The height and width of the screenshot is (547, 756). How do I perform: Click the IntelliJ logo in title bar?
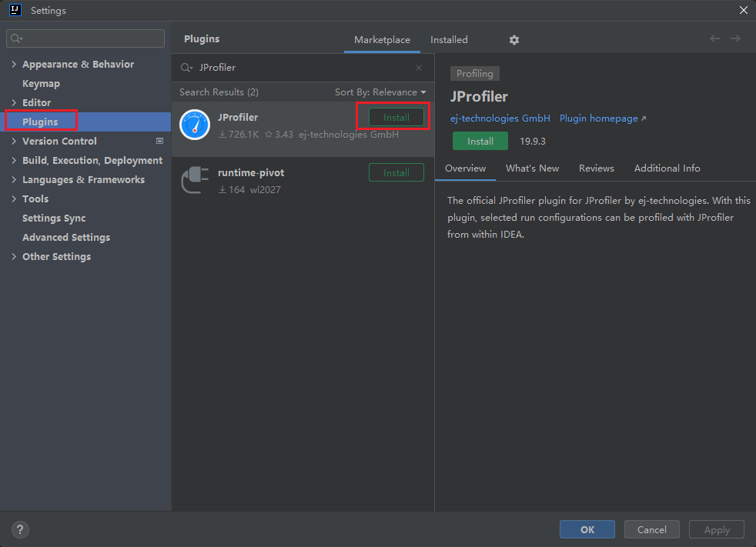click(15, 10)
